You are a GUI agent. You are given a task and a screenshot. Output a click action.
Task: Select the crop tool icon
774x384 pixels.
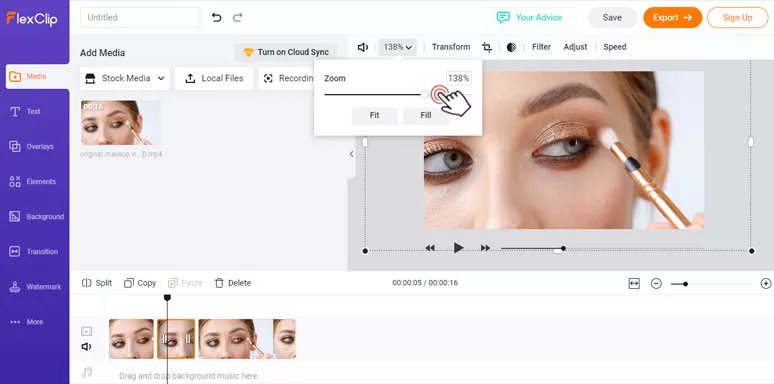(x=487, y=47)
